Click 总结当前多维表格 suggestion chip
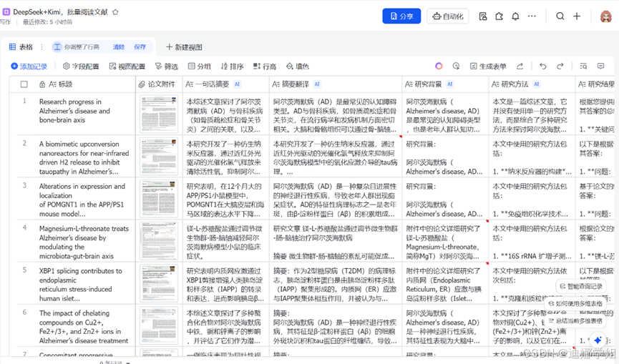619x364 pixels. (576, 320)
